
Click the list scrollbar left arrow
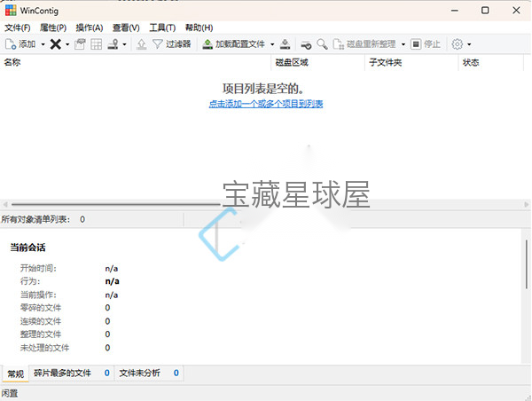click(5, 204)
